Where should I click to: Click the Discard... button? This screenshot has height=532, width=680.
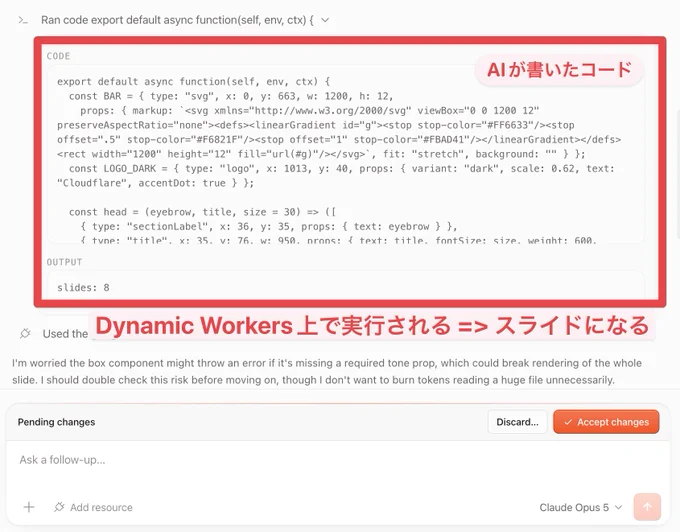click(x=517, y=422)
